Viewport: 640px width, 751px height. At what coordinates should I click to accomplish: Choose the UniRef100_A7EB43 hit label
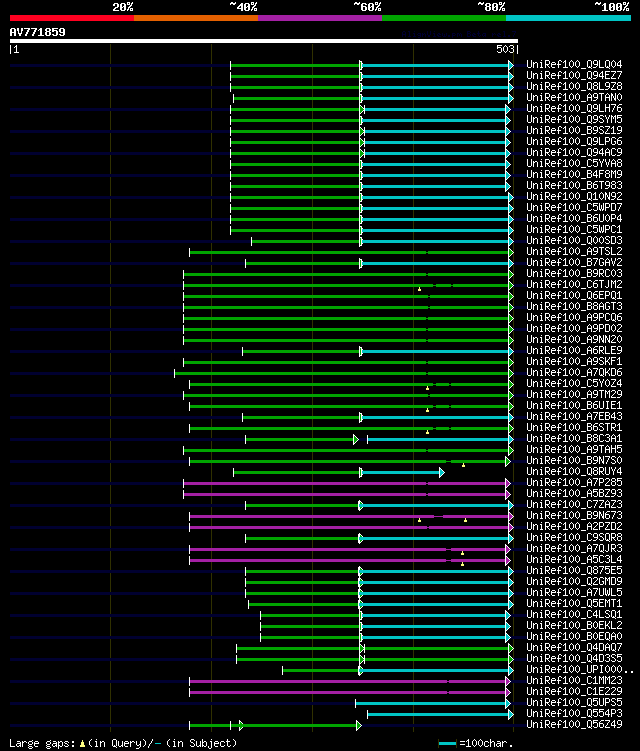tap(574, 417)
